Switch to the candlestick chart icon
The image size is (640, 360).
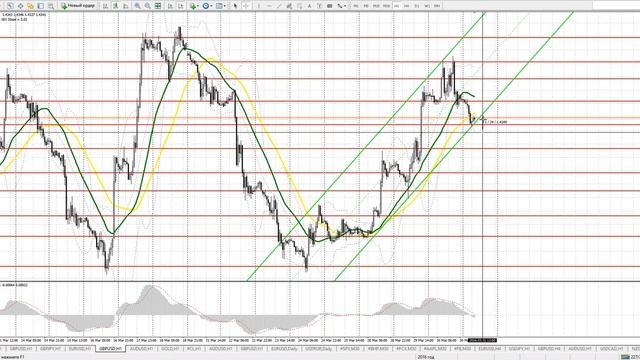point(116,6)
